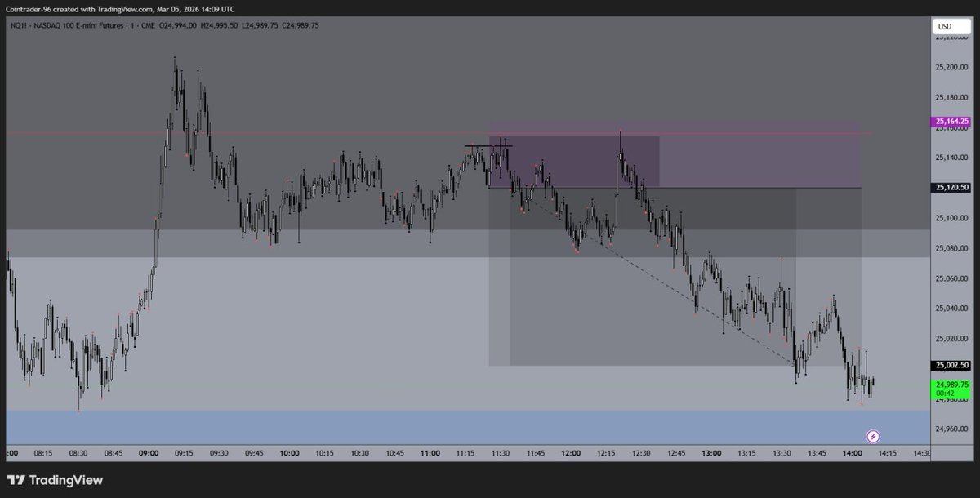Screen dimensions: 980x498
Task: Click the 13:30 time axis label
Action: (782, 453)
